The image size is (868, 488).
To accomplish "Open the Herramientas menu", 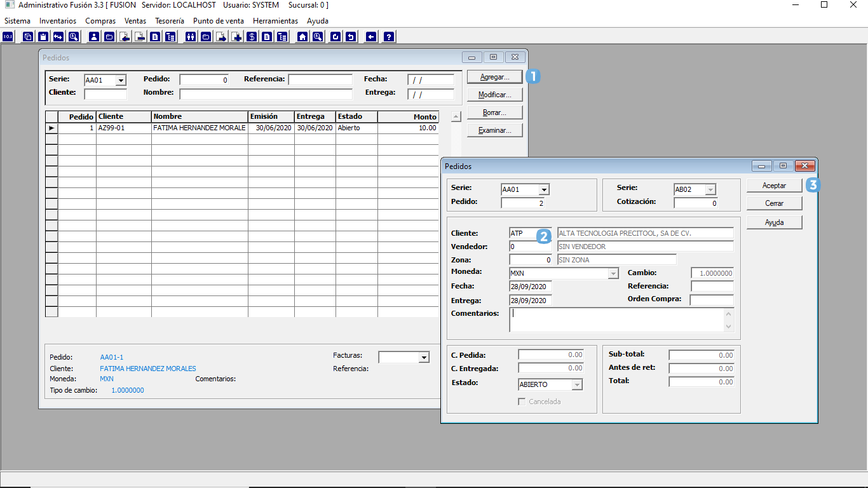I will click(x=275, y=21).
